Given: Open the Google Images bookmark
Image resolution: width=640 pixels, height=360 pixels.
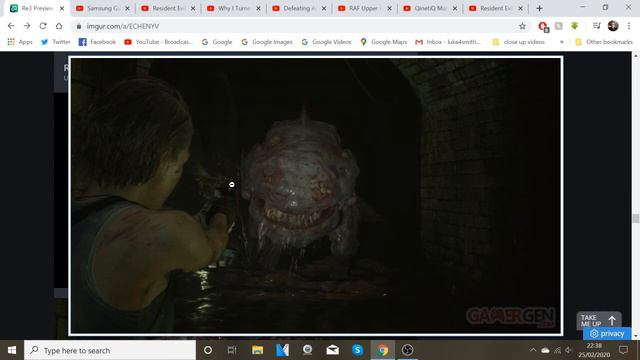Looking at the screenshot, I should [267, 42].
